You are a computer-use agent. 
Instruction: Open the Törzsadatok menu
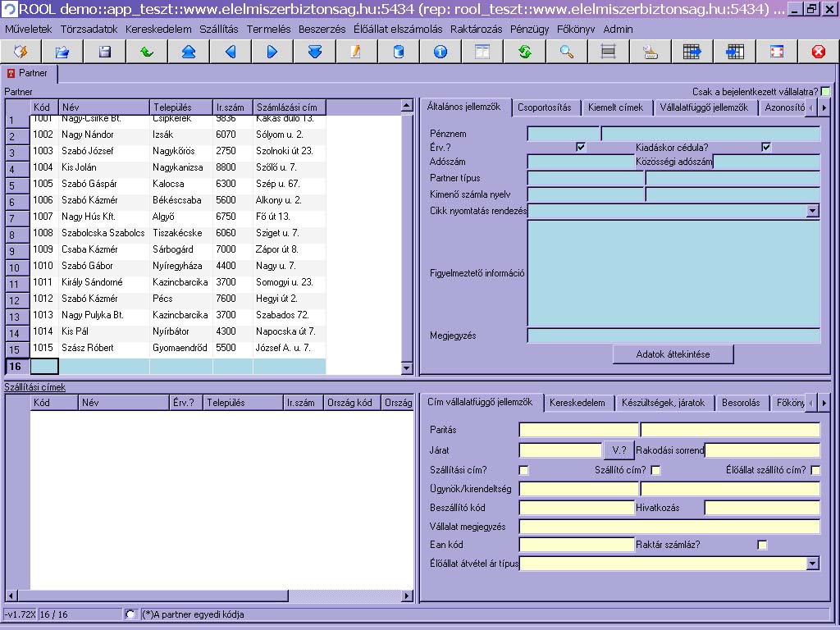coord(89,30)
